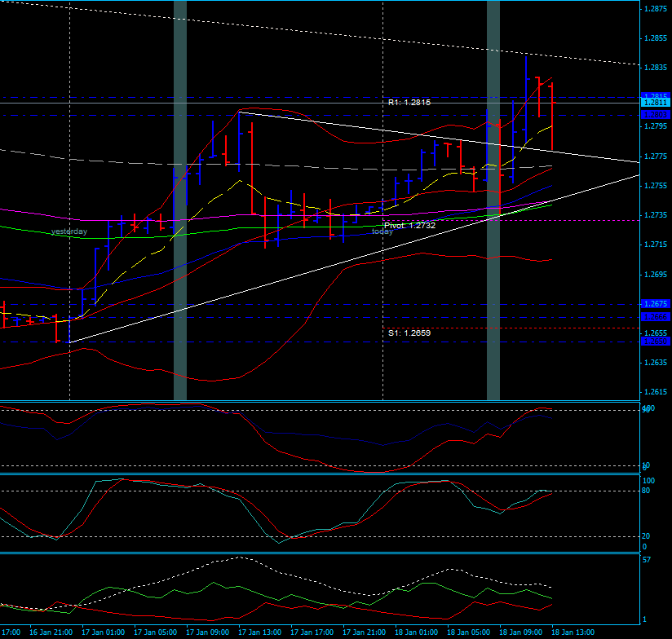Viewport: 672px width, 639px height.
Task: Click the 'yesterday' text label
Action: 69,231
